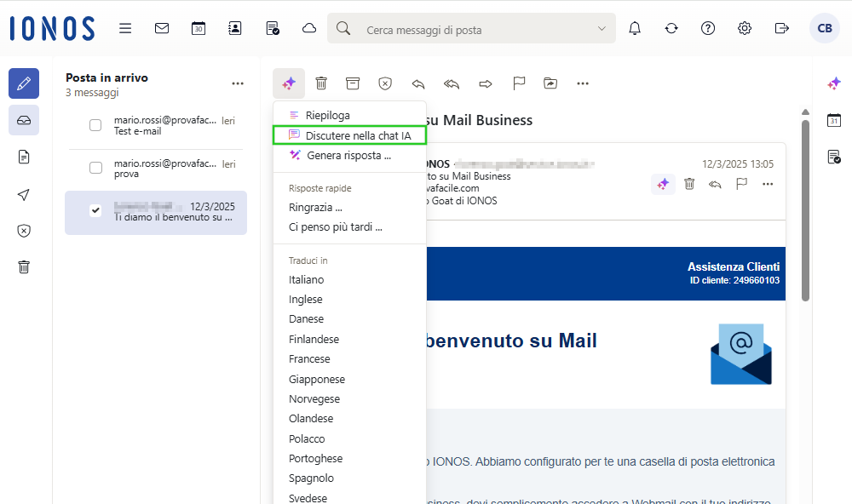The width and height of the screenshot is (852, 504).
Task: Click inside the mail search field
Action: coord(469,28)
